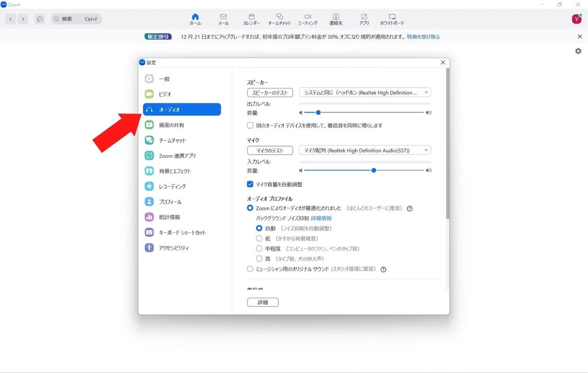Viewport: 588px width, 373px height.
Task: Click the 検索 search field
Action: (76, 19)
